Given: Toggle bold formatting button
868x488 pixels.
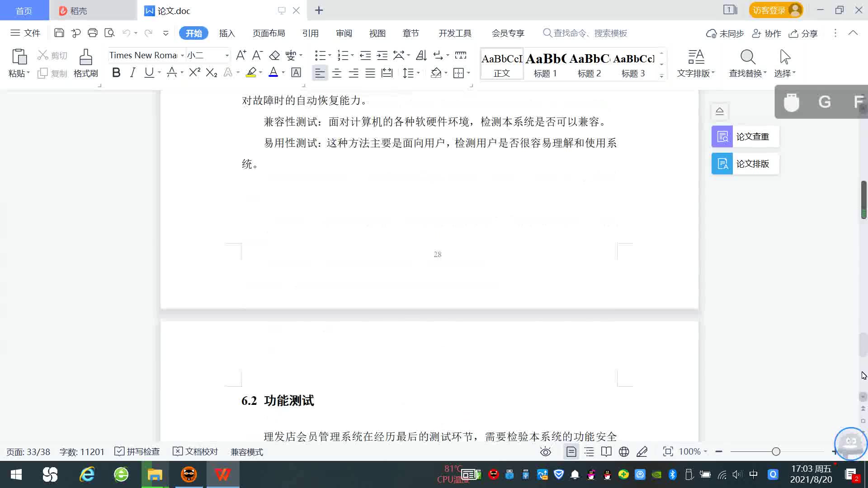Looking at the screenshot, I should 116,73.
